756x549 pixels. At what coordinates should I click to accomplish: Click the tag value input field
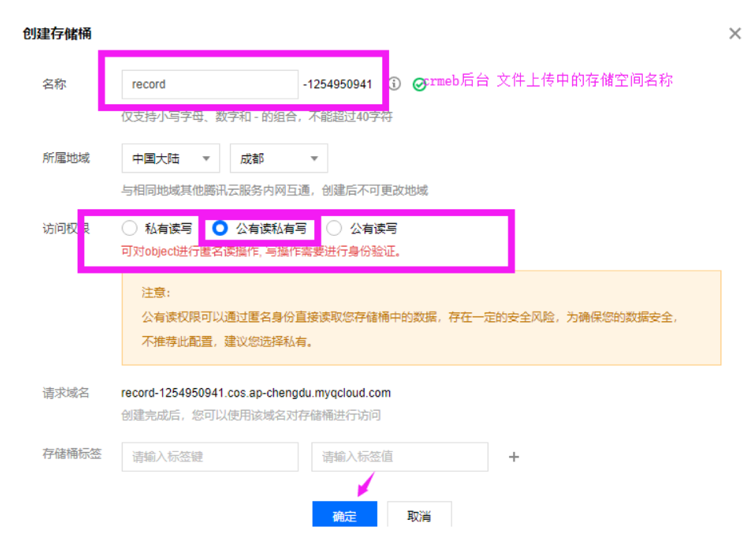(x=400, y=457)
